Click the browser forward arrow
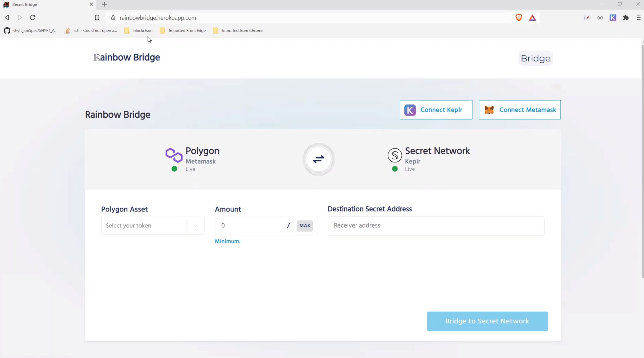 coord(20,17)
